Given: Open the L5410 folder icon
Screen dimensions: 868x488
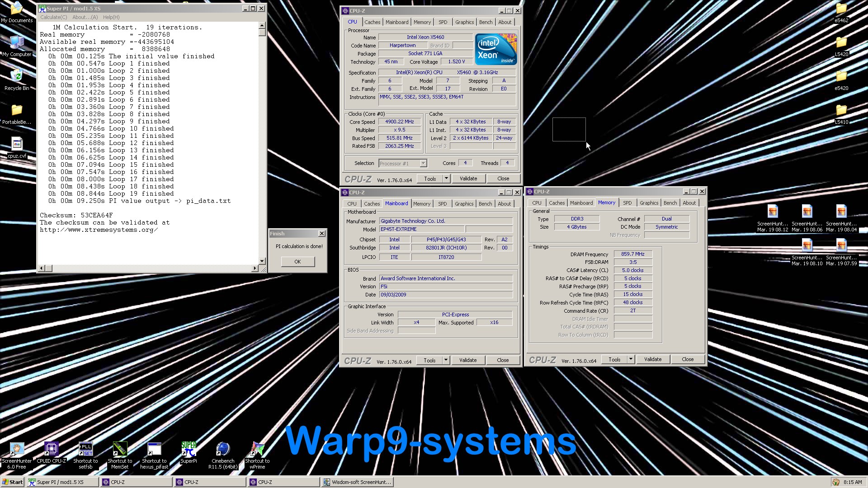Looking at the screenshot, I should [841, 114].
